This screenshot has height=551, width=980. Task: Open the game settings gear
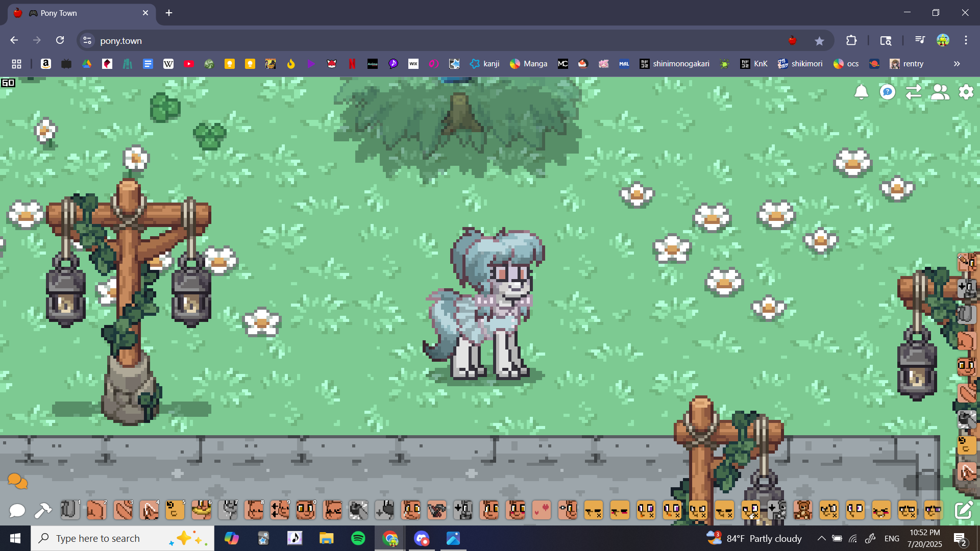[x=966, y=92]
